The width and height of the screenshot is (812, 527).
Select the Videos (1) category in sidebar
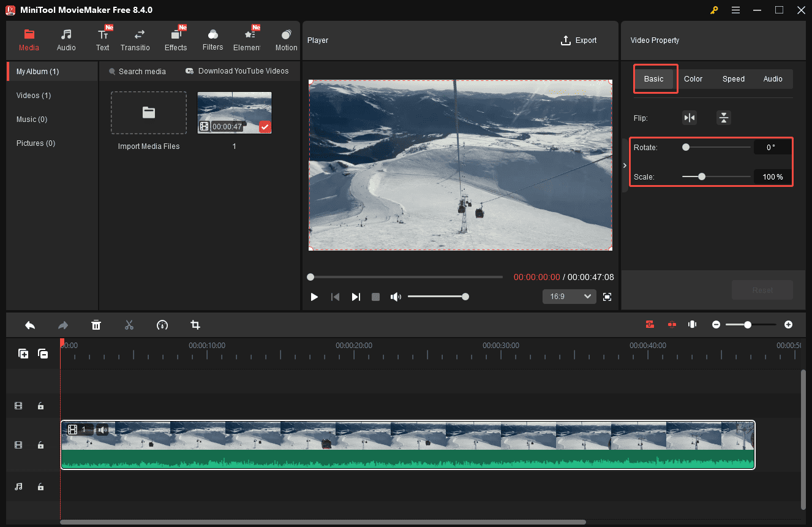click(33, 95)
